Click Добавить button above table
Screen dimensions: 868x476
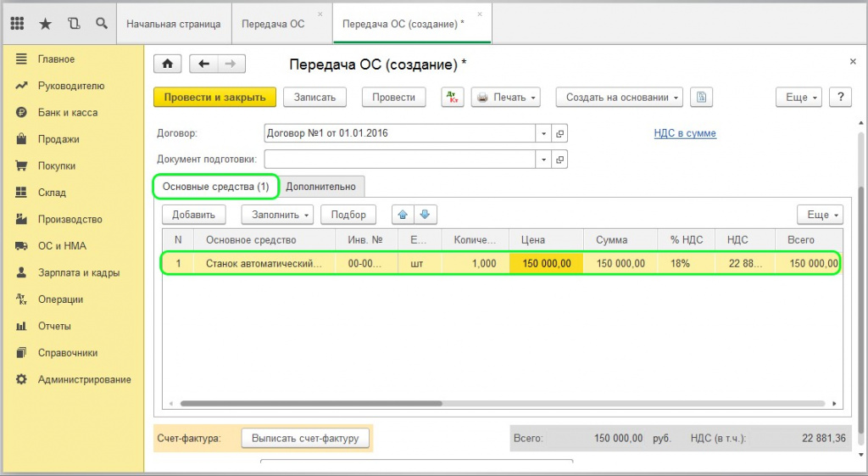pos(193,215)
